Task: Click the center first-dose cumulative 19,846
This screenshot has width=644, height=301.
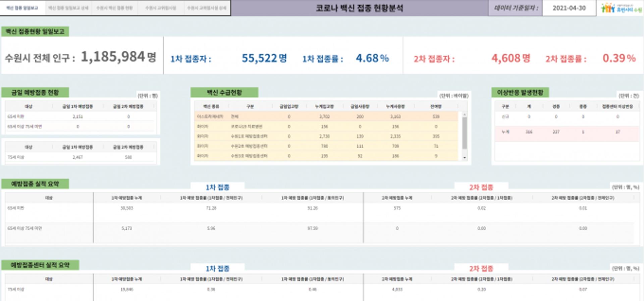Action: (x=127, y=289)
